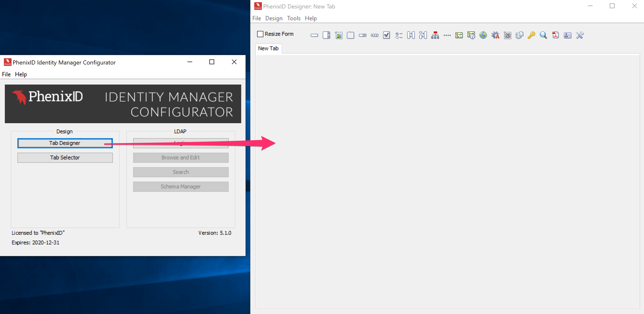Open File menu in PhenixID Designer
The image size is (644, 314).
tap(256, 18)
